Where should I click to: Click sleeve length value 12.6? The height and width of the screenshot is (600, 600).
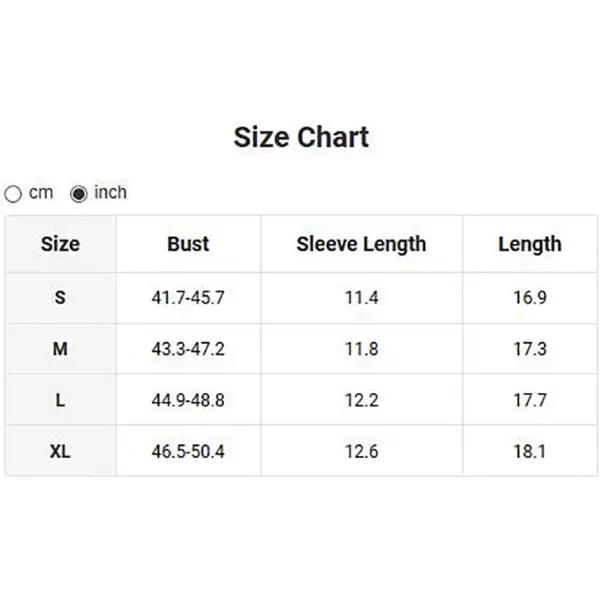pos(361,451)
